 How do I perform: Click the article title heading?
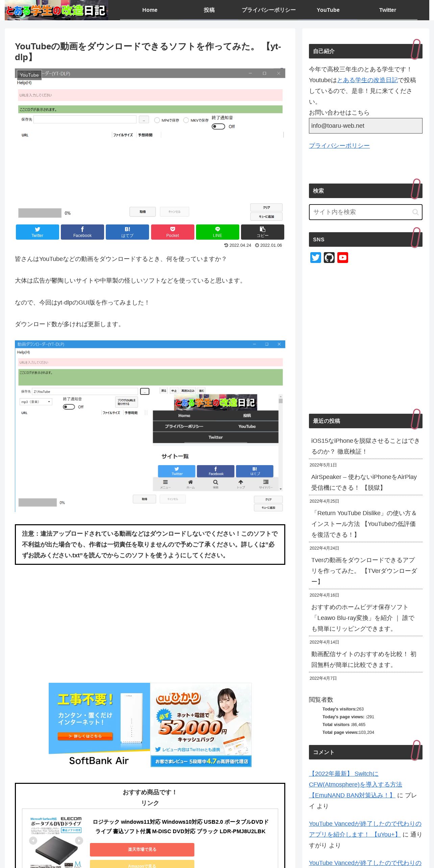click(x=148, y=52)
